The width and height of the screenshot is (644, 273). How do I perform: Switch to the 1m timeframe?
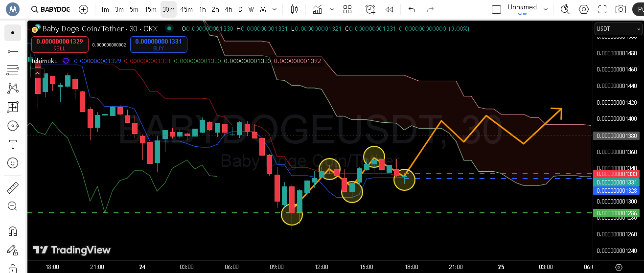[x=105, y=9]
